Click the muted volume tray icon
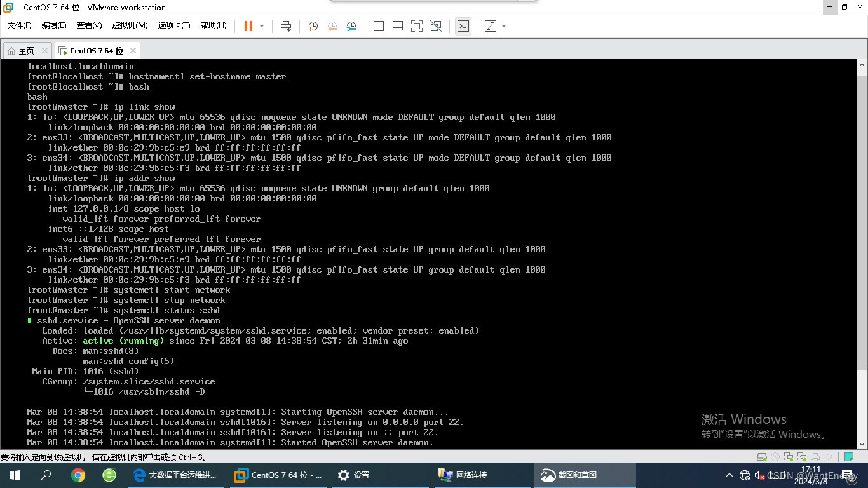868x488 pixels. pos(759,475)
